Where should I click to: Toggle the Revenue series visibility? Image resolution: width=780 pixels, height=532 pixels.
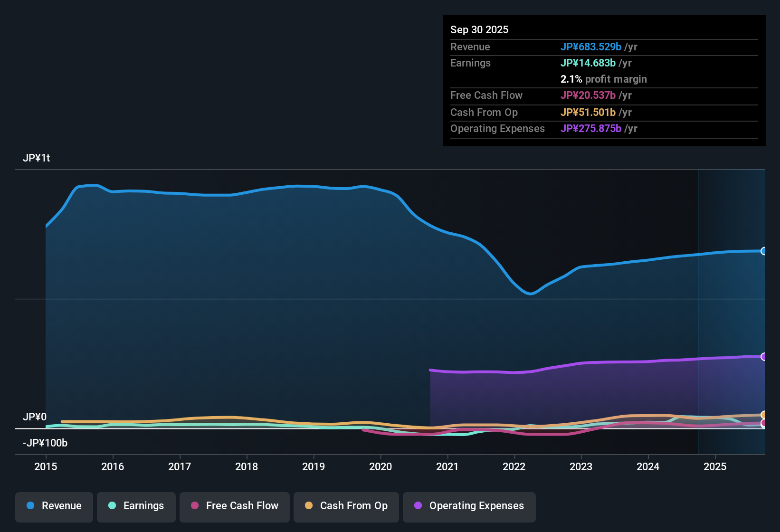tap(54, 506)
